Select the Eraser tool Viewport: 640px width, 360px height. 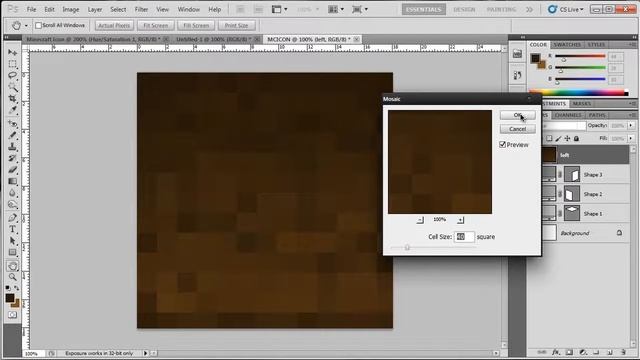click(13, 169)
